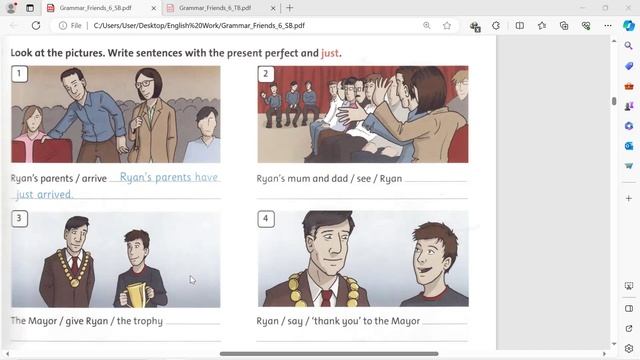Click the scroll up arrow

click(x=614, y=41)
